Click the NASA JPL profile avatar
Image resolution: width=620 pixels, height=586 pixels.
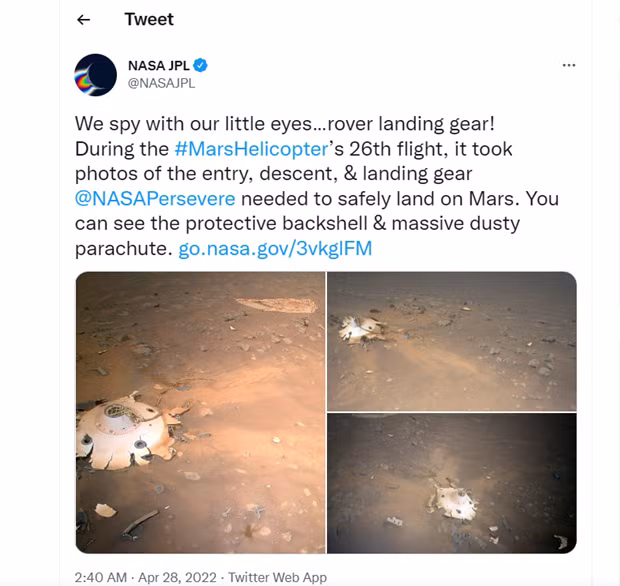[x=96, y=75]
